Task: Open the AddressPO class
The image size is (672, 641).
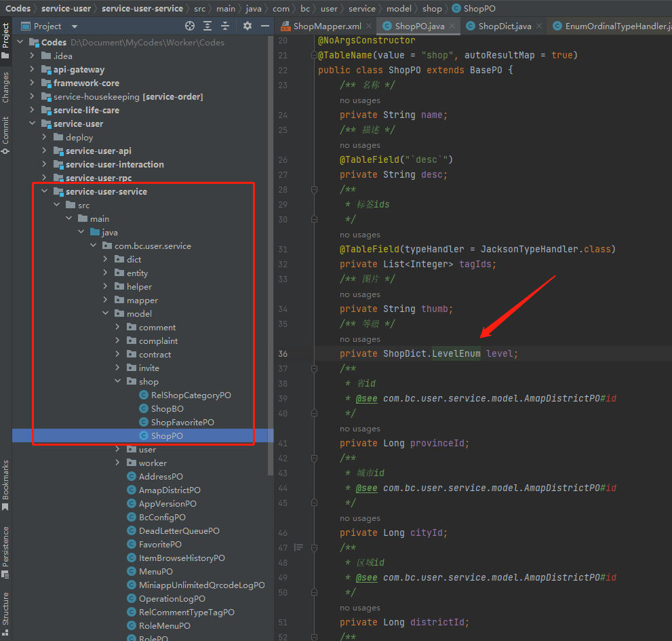Action: [161, 477]
